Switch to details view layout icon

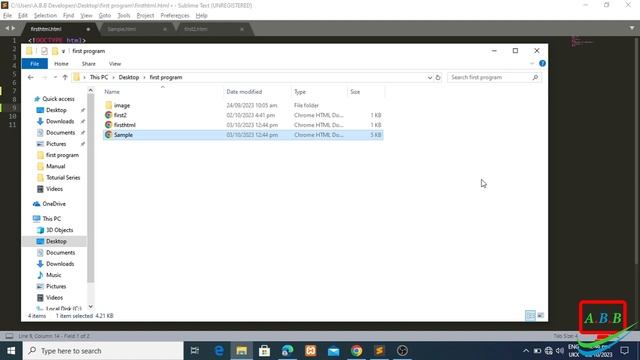click(x=530, y=315)
